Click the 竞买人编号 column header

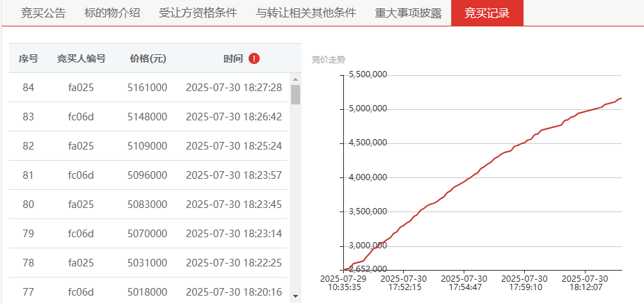pyautogui.click(x=81, y=58)
